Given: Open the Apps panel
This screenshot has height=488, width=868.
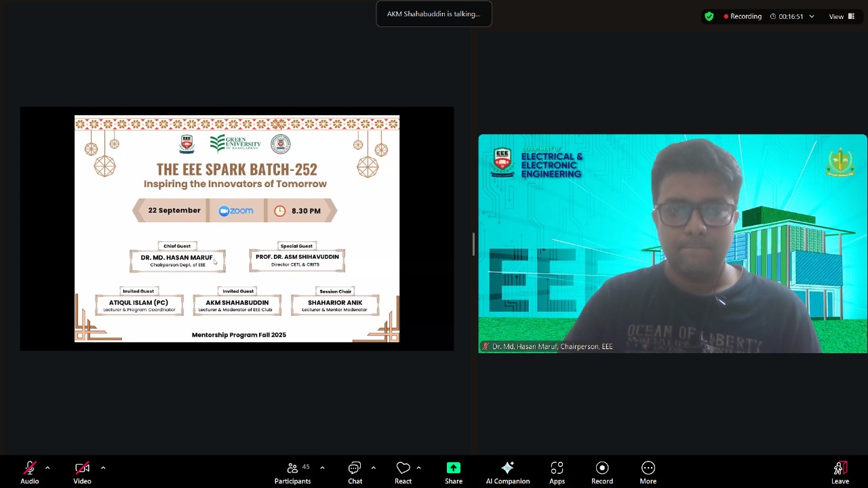Looking at the screenshot, I should coord(557,472).
